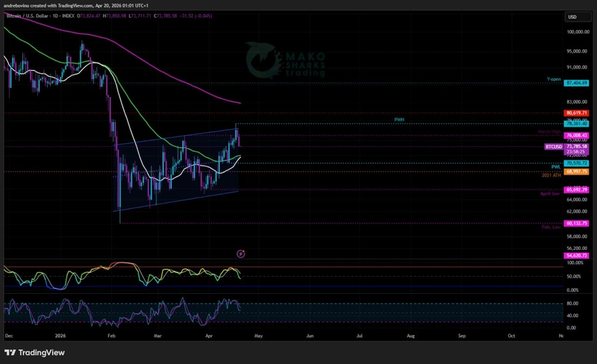597x364 pixels.
Task: Click the BTCUSD price label tag
Action: [x=553, y=147]
